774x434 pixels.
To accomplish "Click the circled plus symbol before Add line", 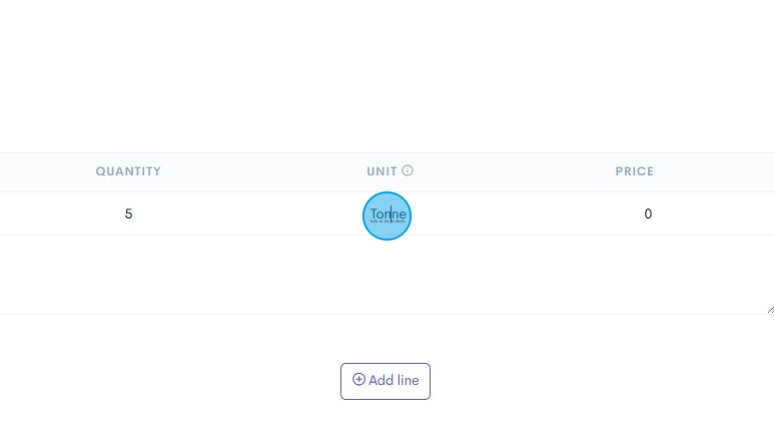I will (359, 380).
